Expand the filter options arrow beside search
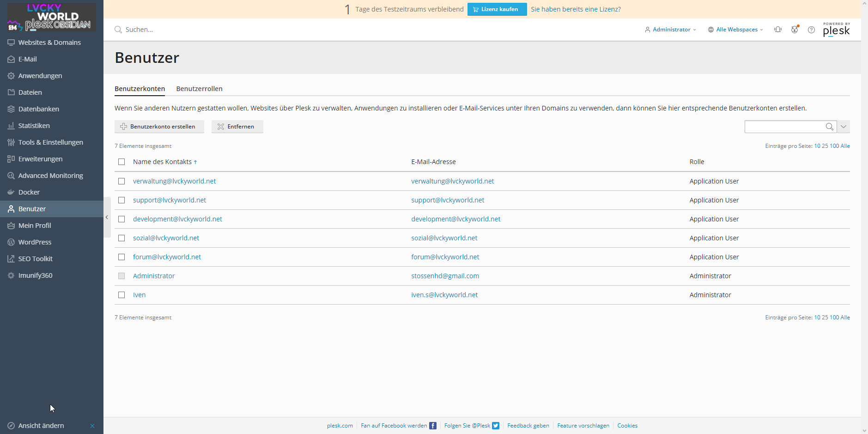The height and width of the screenshot is (434, 868). coord(844,127)
